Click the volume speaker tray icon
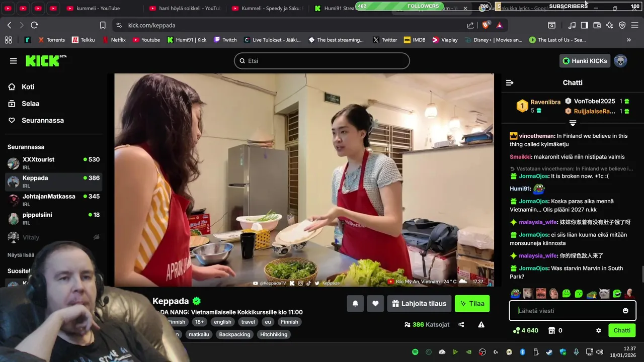 (599, 352)
